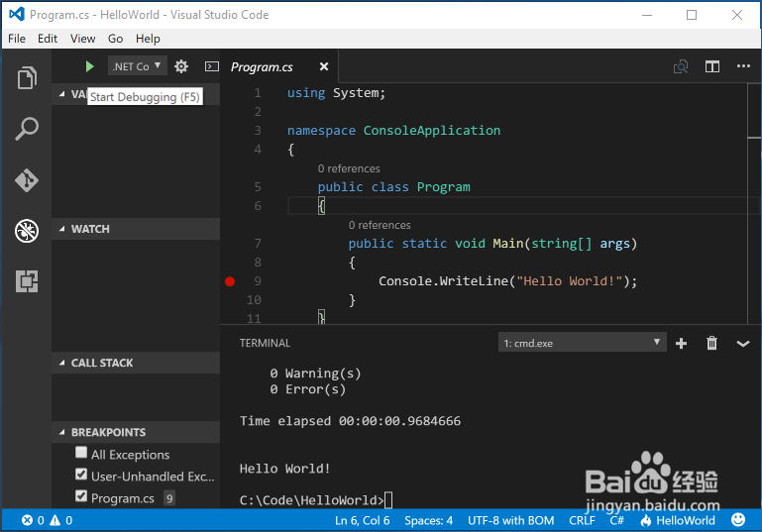Open the Debug Console icon
This screenshot has height=532, width=762.
pos(211,66)
